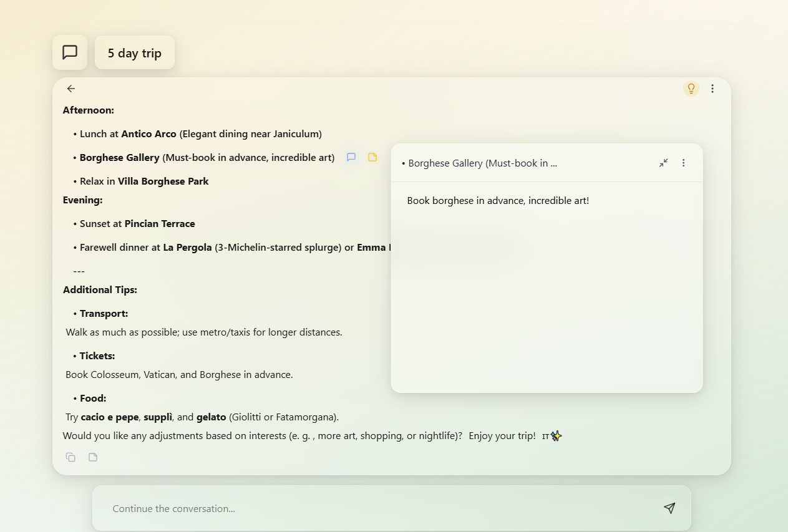The image size is (788, 532).
Task: Go back using the left arrow
Action: tap(71, 89)
